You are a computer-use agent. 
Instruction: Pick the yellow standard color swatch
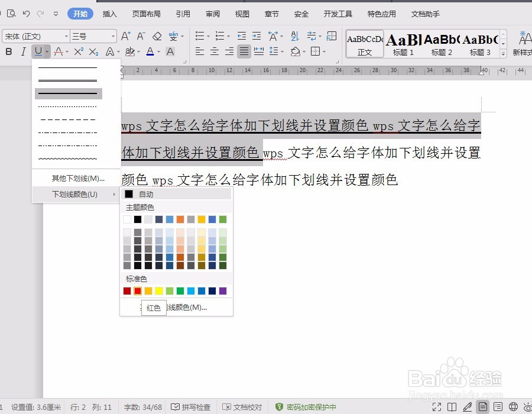pos(159,291)
